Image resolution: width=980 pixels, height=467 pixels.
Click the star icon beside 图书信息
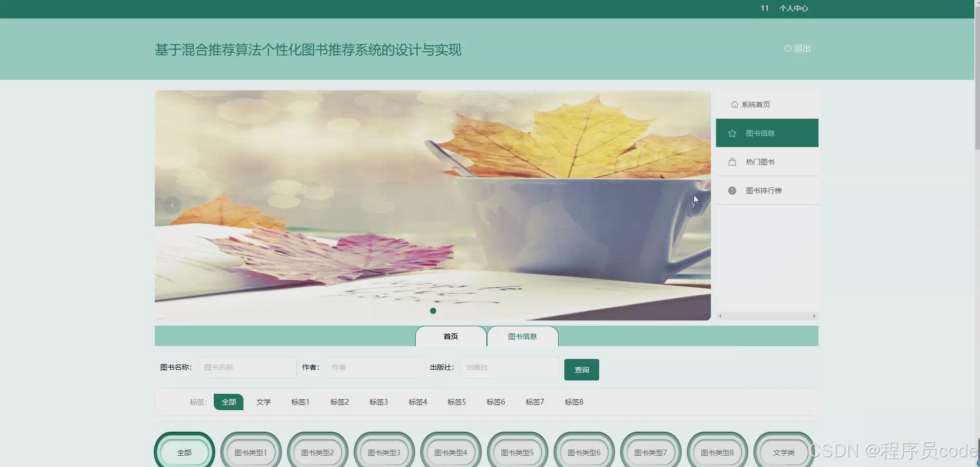[732, 133]
